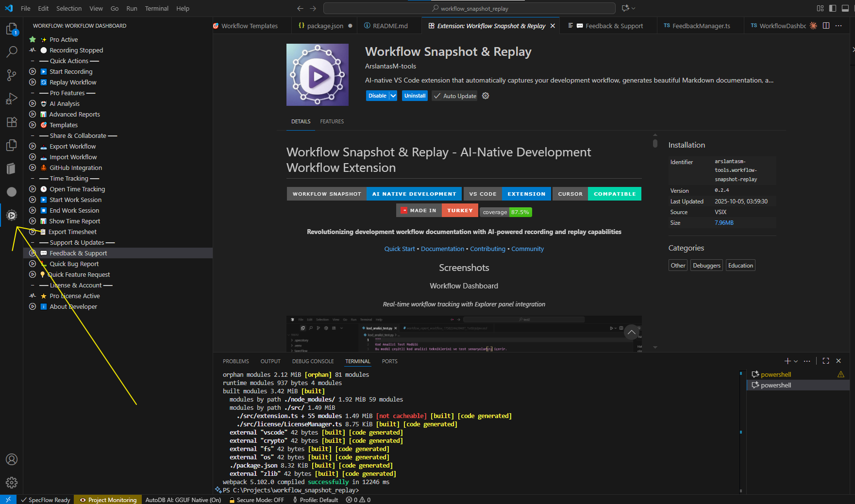Image resolution: width=855 pixels, height=504 pixels.
Task: Open the Community link
Action: [527, 249]
